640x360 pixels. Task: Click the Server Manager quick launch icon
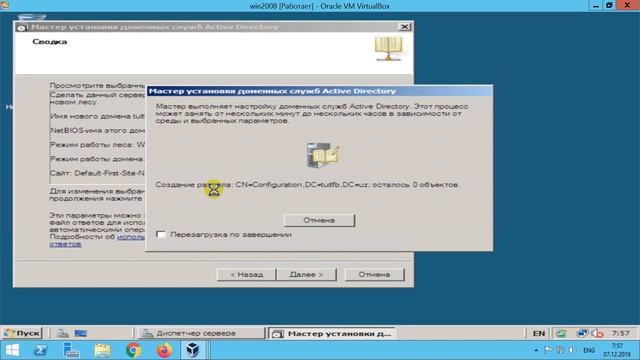click(x=62, y=333)
